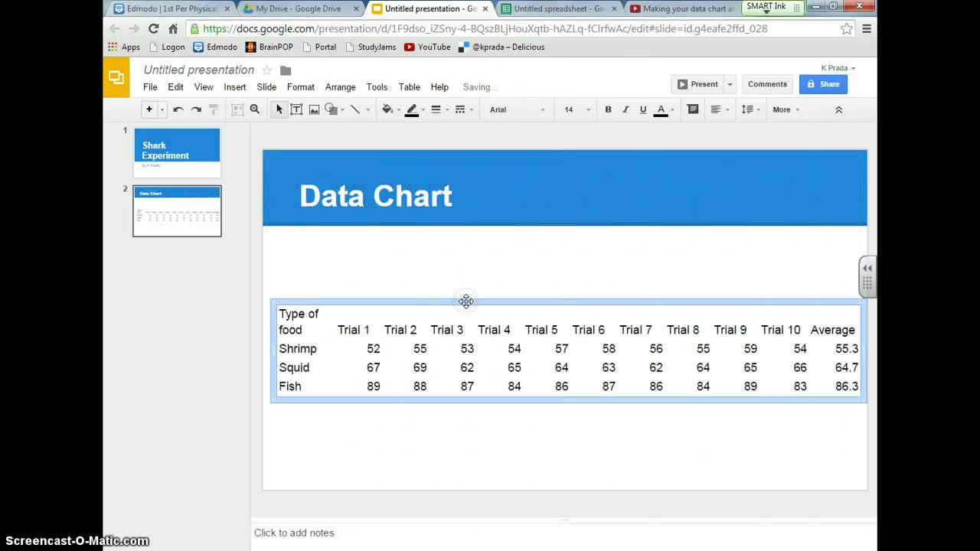Click the new slide plus button
The height and width of the screenshot is (551, 980).
click(149, 109)
